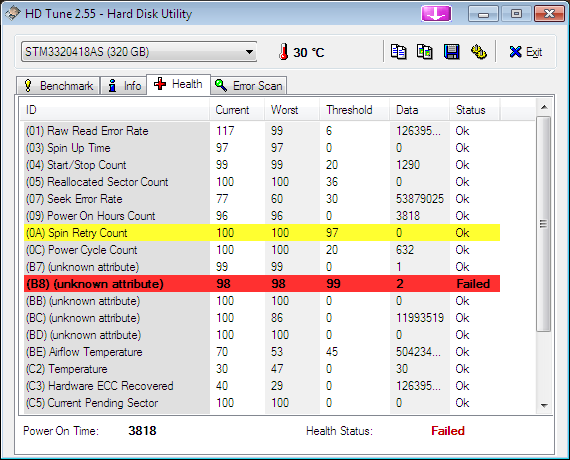Click the scrollbar up arrow
Viewport: 570px width, 460px height.
coord(544,107)
